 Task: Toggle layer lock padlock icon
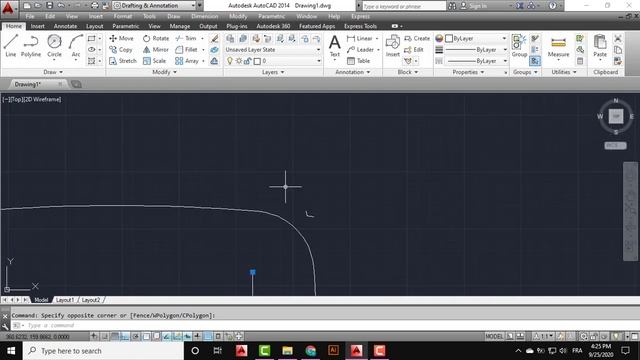[247, 61]
